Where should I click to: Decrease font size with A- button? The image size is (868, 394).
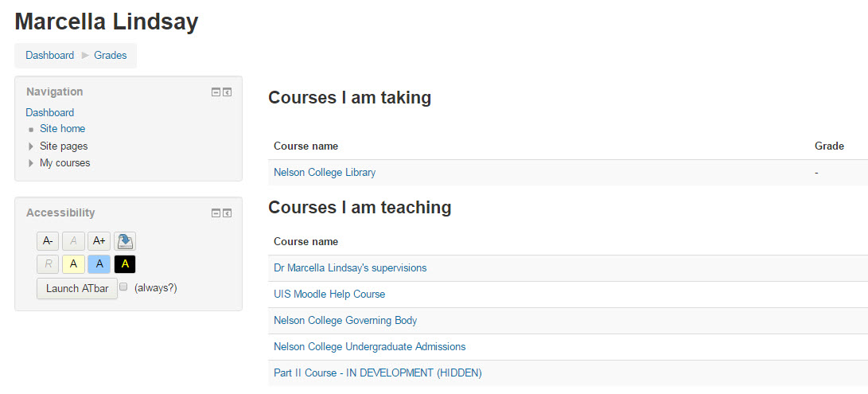click(48, 241)
